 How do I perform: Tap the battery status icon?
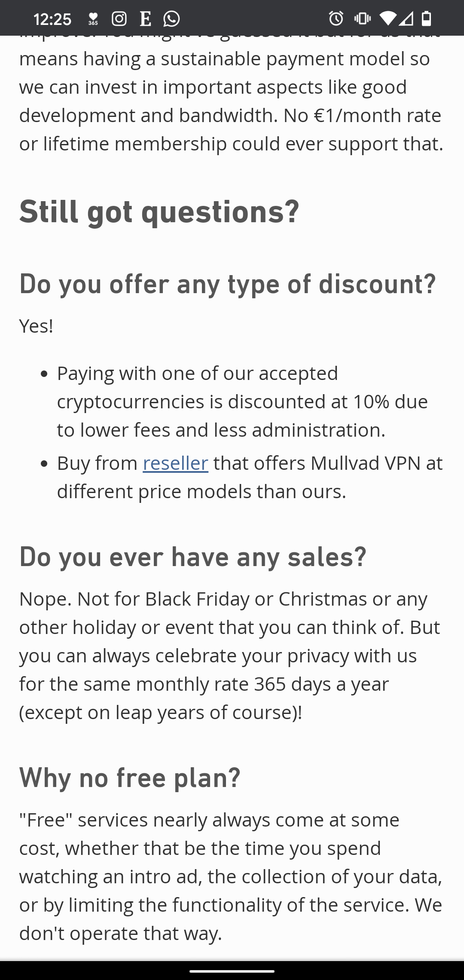426,18
